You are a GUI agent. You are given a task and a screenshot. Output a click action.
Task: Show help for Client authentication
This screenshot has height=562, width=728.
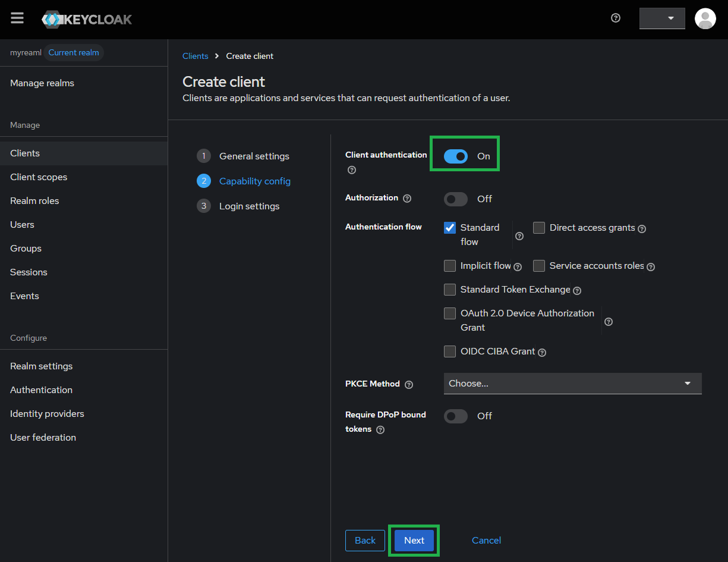(x=352, y=170)
